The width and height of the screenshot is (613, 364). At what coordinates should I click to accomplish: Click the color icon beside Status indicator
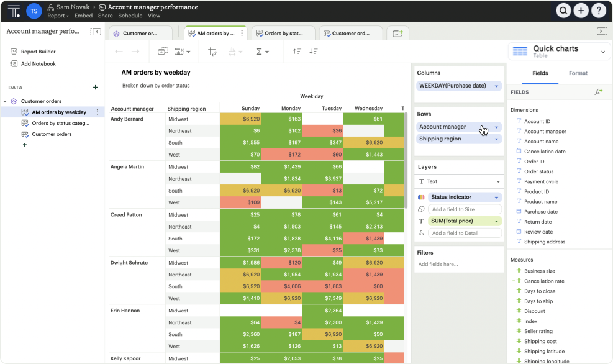(x=422, y=198)
